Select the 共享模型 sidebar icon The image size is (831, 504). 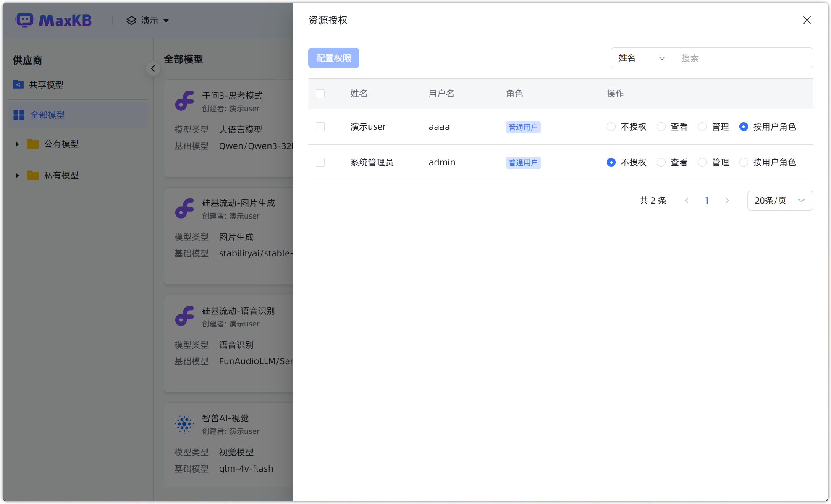18,84
